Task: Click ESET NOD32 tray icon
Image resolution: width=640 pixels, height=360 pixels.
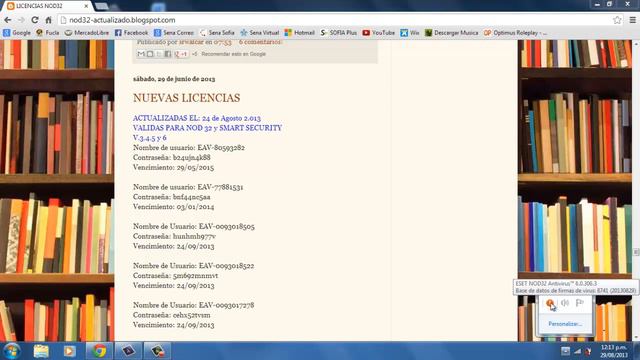Action: (550, 303)
